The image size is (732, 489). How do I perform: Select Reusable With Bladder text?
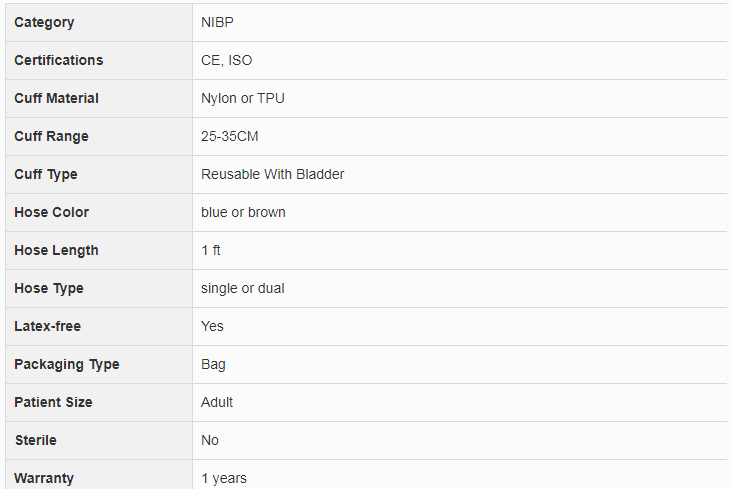point(272,174)
